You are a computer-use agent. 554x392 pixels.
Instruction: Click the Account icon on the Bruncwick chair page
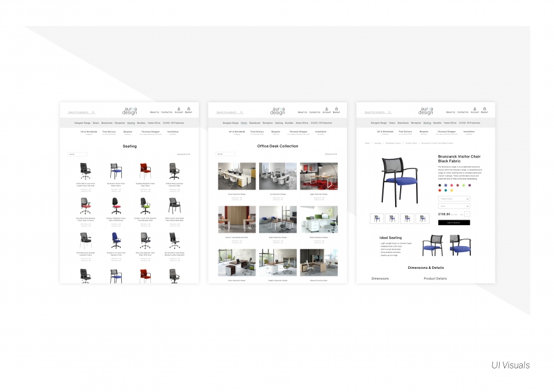[x=475, y=109]
